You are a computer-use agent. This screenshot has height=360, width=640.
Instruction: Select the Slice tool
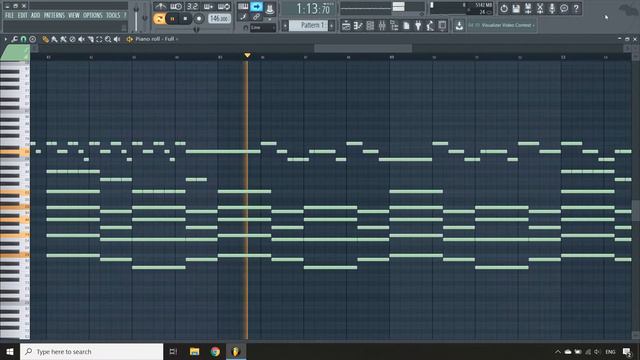tap(90, 39)
